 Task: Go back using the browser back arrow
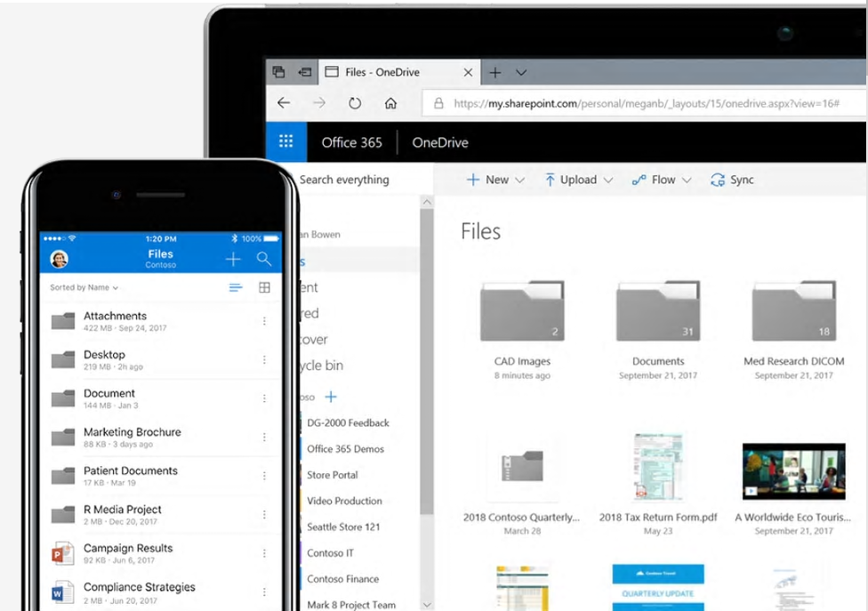[x=284, y=103]
